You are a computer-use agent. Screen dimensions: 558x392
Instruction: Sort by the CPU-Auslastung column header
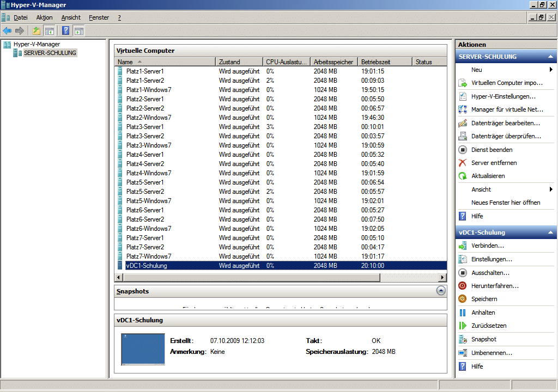point(287,62)
